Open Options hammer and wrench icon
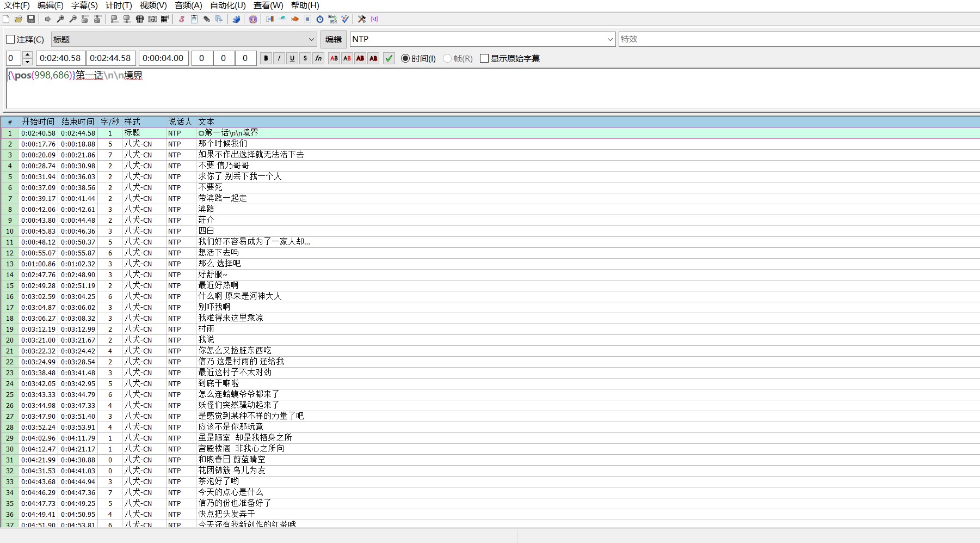This screenshot has height=543, width=980. coord(362,19)
